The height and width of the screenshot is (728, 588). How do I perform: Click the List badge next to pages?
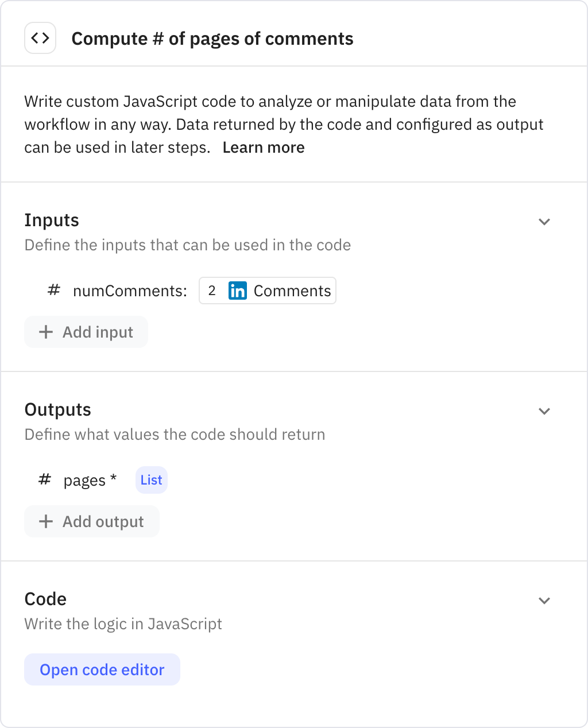151,480
